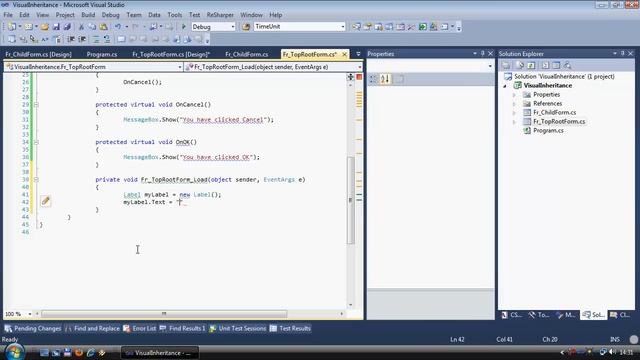The image size is (640, 360).
Task: Expand the Fr_ChildForm.cs tree node
Action: click(x=514, y=113)
